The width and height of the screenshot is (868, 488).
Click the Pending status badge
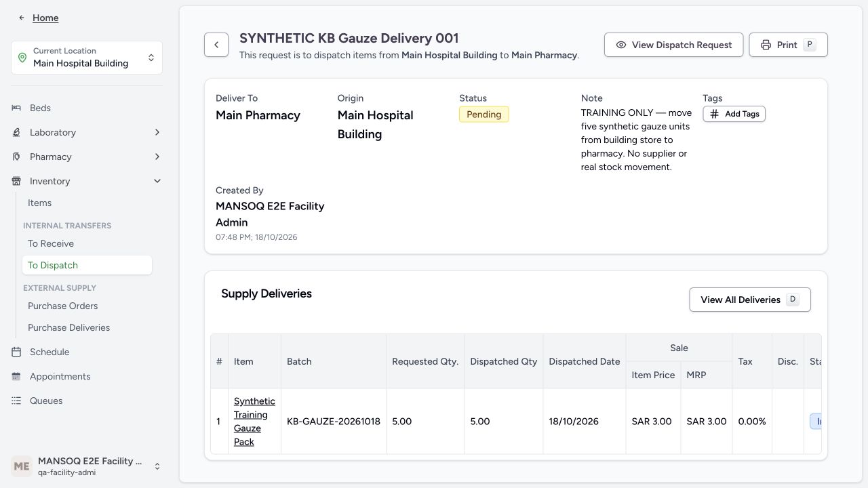pyautogui.click(x=484, y=115)
